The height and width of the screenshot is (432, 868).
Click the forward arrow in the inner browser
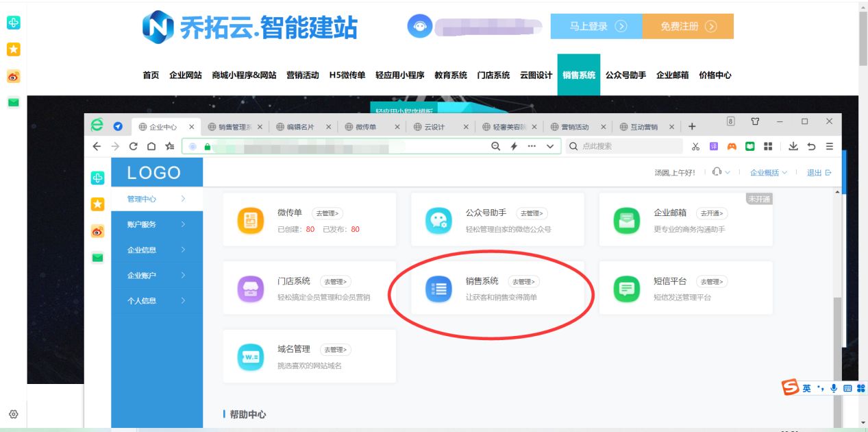(115, 146)
